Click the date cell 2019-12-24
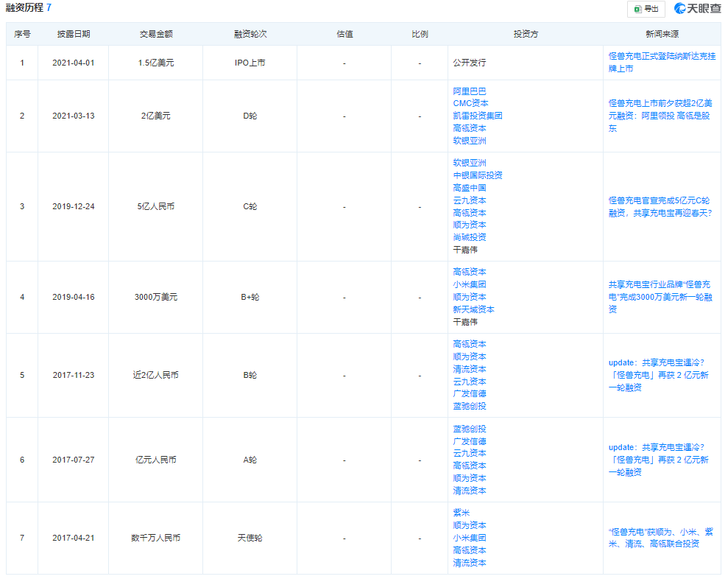This screenshot has height=579, width=728. [74, 206]
